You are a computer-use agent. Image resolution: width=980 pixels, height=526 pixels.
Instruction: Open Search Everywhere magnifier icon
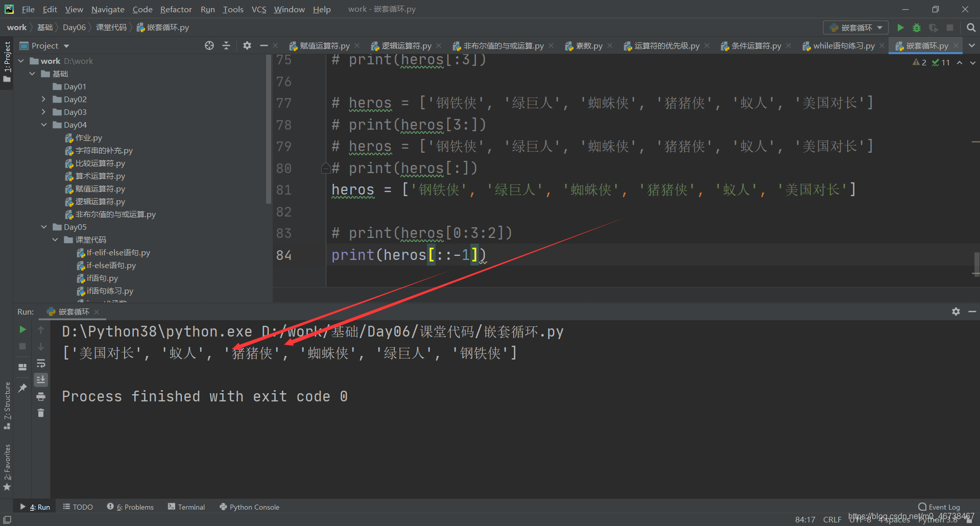coord(971,28)
